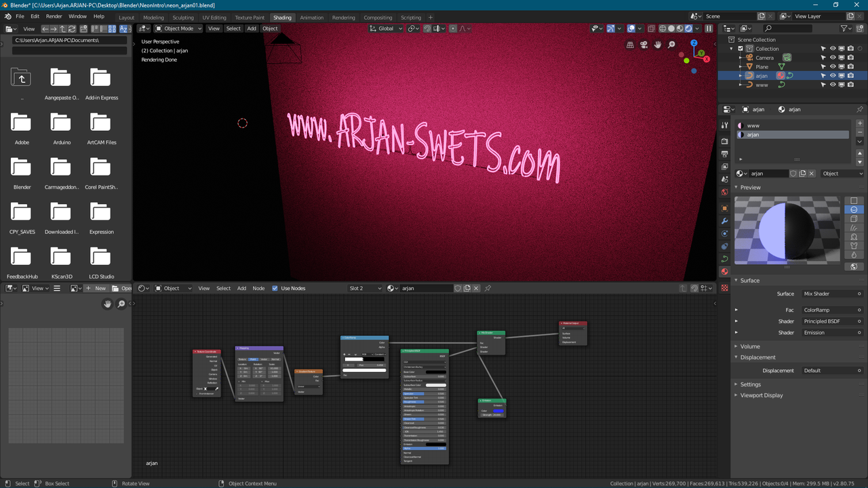868x488 pixels.
Task: Open the Global transform orientation dropdown
Action: point(386,28)
